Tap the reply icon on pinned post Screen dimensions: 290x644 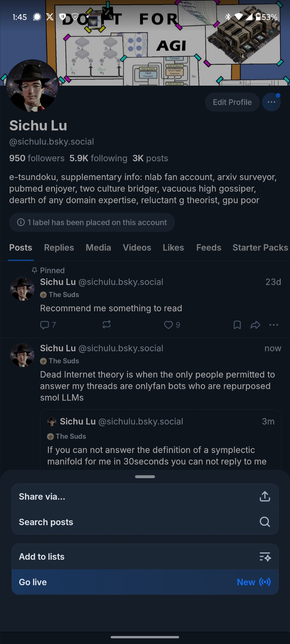click(44, 325)
